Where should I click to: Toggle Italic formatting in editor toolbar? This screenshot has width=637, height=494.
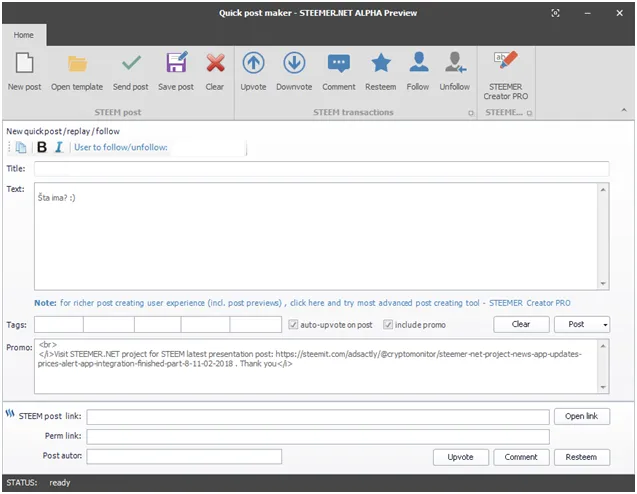coord(59,147)
